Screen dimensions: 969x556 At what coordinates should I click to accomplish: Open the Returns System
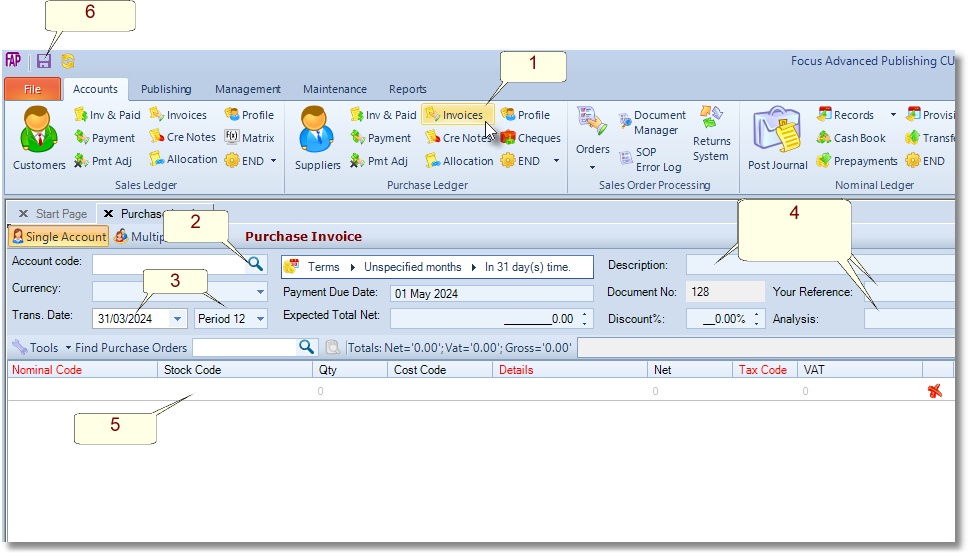pos(711,135)
